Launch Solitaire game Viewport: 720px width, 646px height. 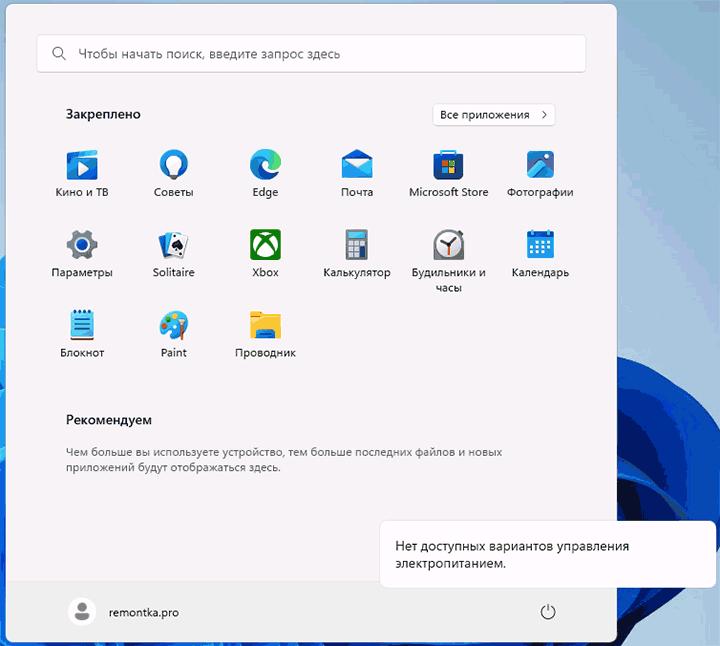pos(174,254)
